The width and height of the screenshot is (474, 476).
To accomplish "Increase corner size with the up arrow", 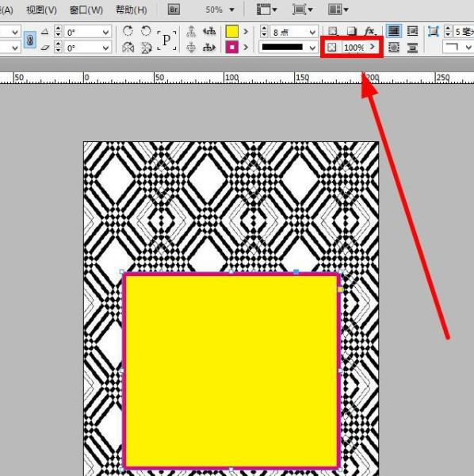I will tap(448, 29).
